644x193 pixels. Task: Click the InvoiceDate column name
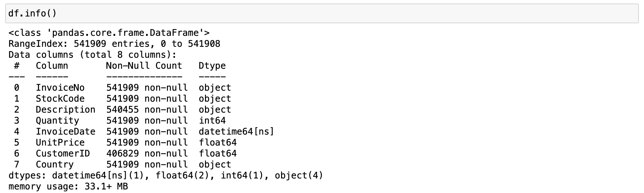(65, 132)
